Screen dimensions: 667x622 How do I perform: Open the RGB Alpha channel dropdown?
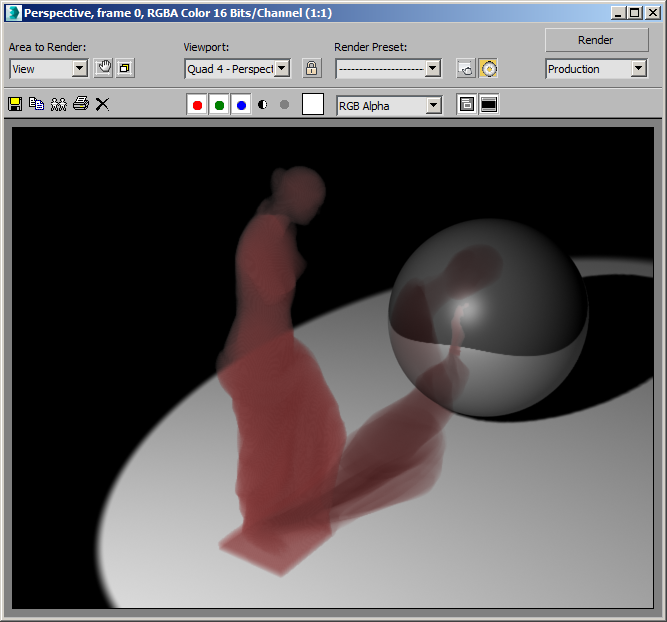pyautogui.click(x=389, y=106)
